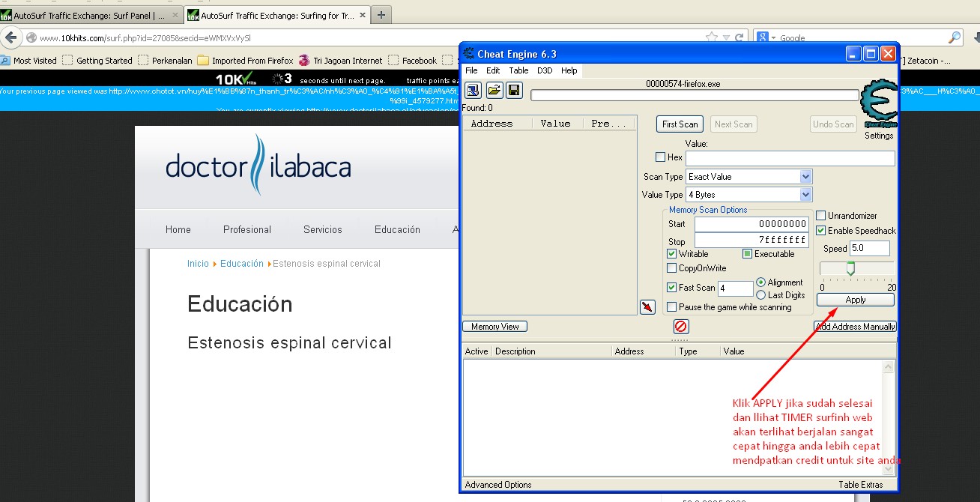Click Most Visited bookmark icon
Viewport: 980px width, 502px height.
6,61
